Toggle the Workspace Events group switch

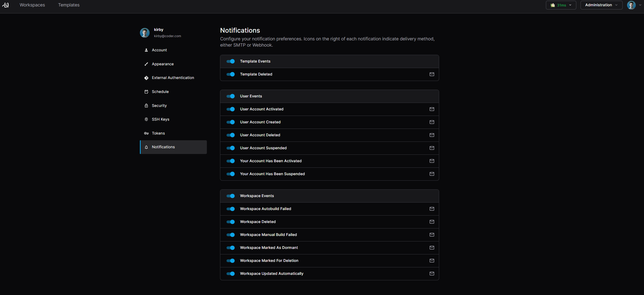click(x=231, y=196)
